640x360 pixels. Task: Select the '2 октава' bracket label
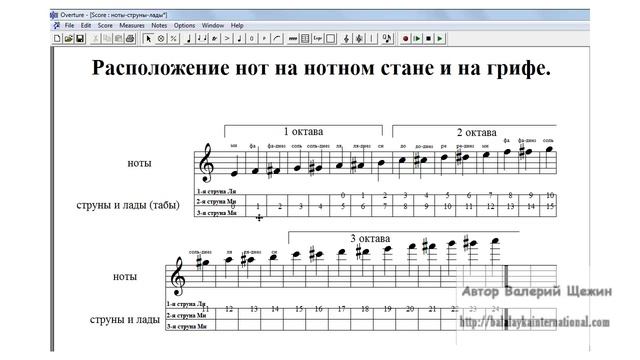[477, 132]
